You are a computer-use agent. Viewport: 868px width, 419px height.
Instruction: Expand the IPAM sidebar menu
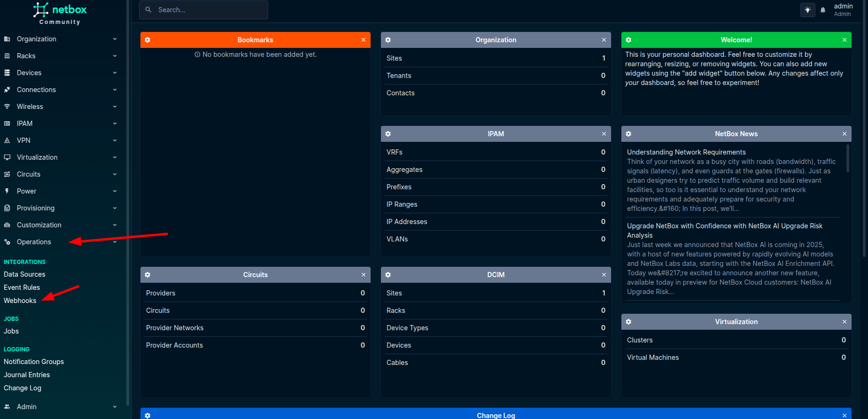(x=60, y=124)
